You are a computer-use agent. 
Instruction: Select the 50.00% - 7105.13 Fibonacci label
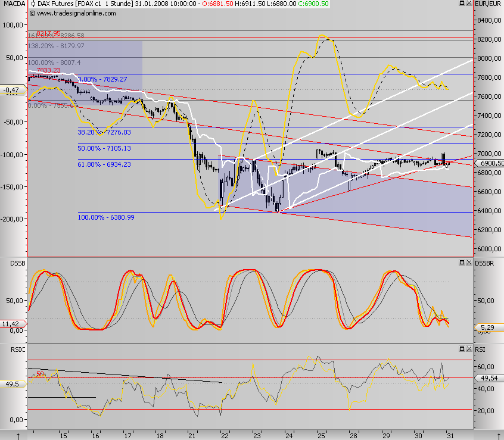pos(104,148)
